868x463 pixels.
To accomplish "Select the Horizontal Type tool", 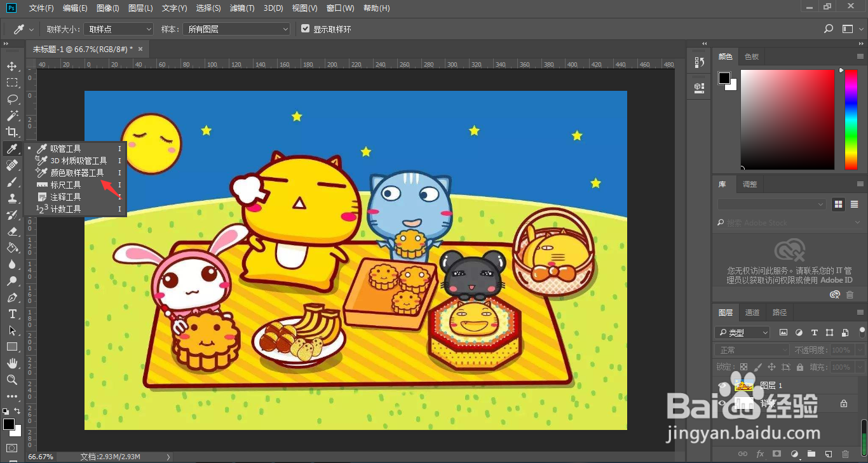I will 11,314.
